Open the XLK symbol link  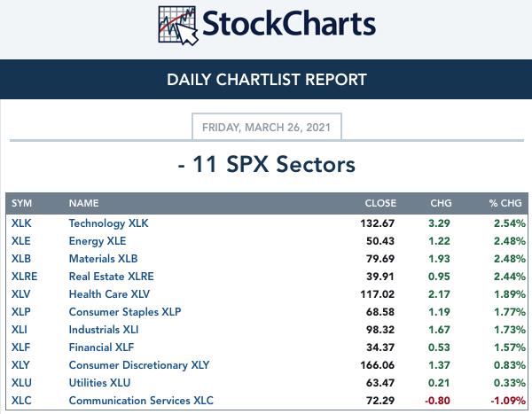(x=21, y=223)
